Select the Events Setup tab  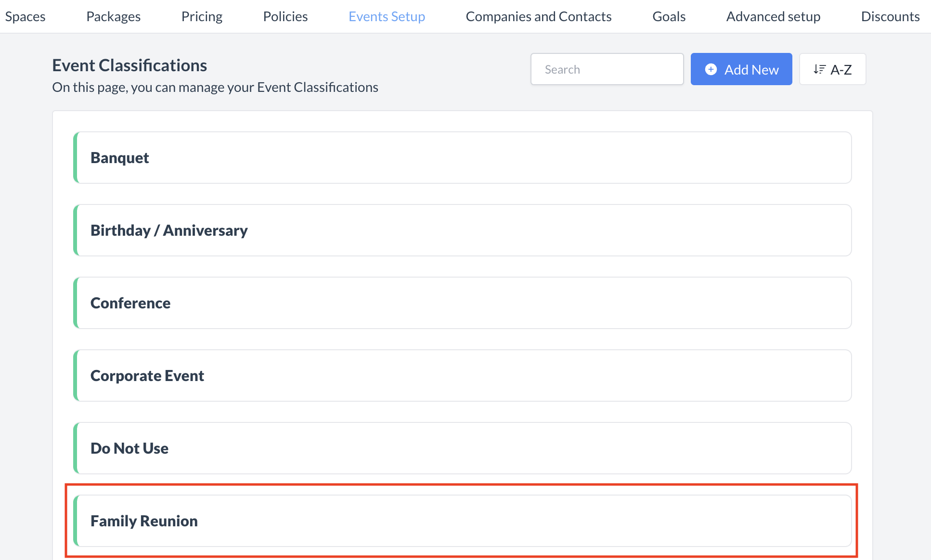[387, 16]
